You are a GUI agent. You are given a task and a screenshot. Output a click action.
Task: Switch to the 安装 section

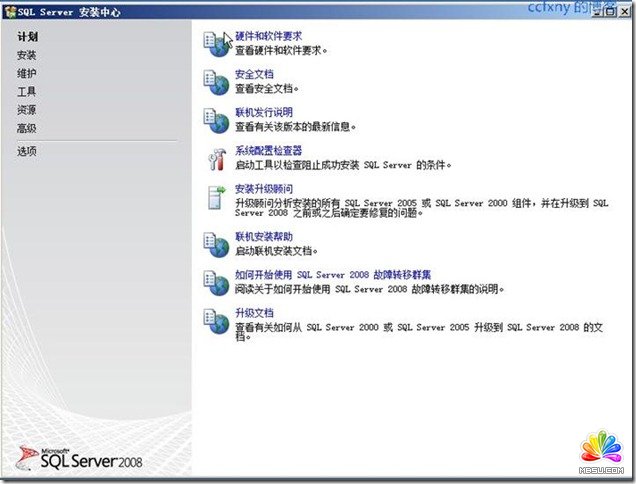pos(27,56)
